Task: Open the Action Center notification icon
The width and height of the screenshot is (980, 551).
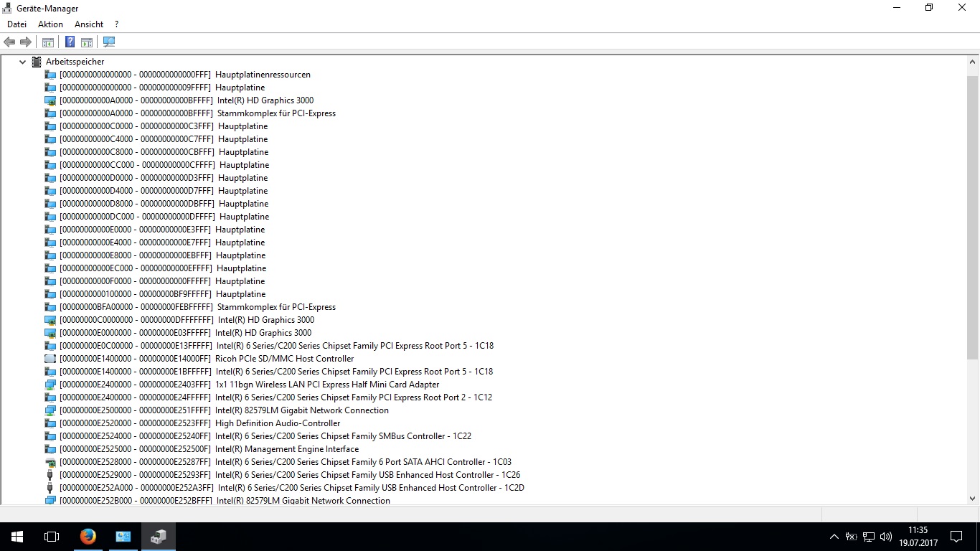Action: point(956,537)
